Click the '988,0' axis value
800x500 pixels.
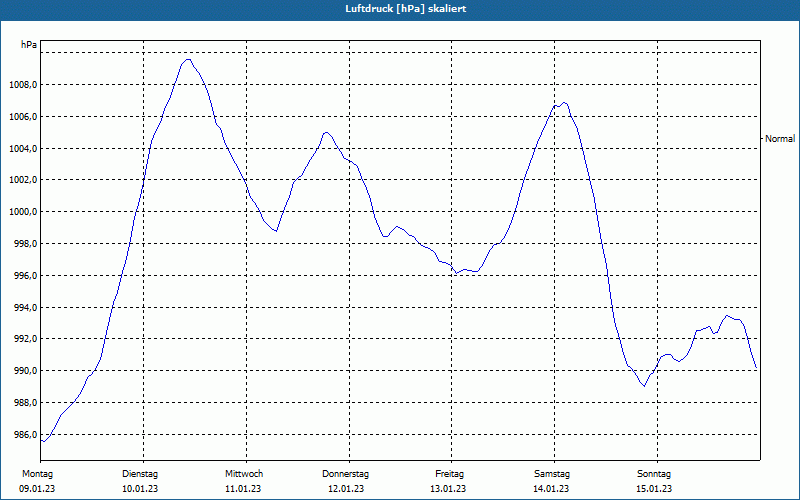pyautogui.click(x=25, y=403)
